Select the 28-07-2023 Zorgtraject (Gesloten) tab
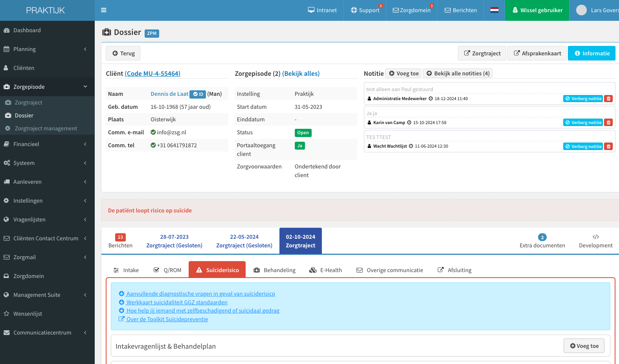Viewport: 619px width, 364px height. [x=174, y=241]
